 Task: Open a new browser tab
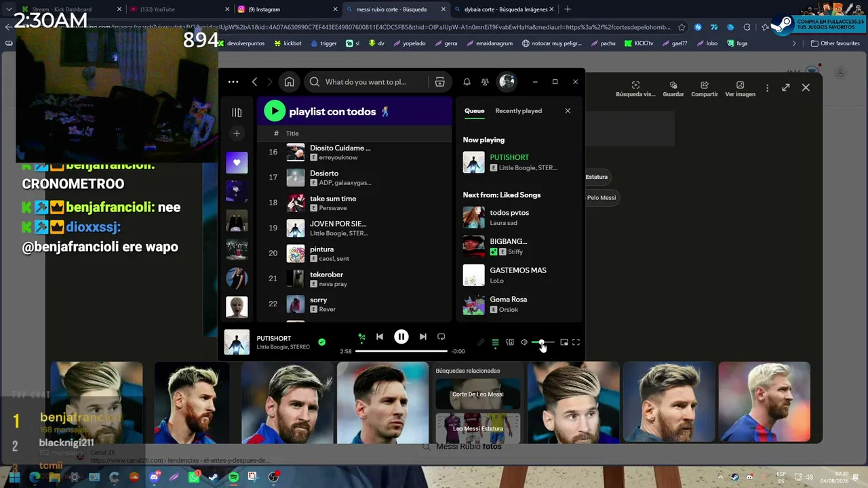pyautogui.click(x=568, y=9)
